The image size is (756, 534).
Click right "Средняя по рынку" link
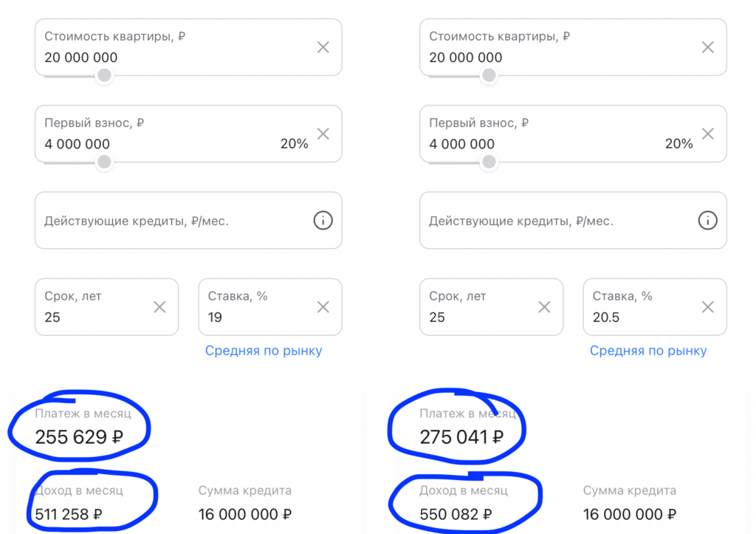pos(648,351)
